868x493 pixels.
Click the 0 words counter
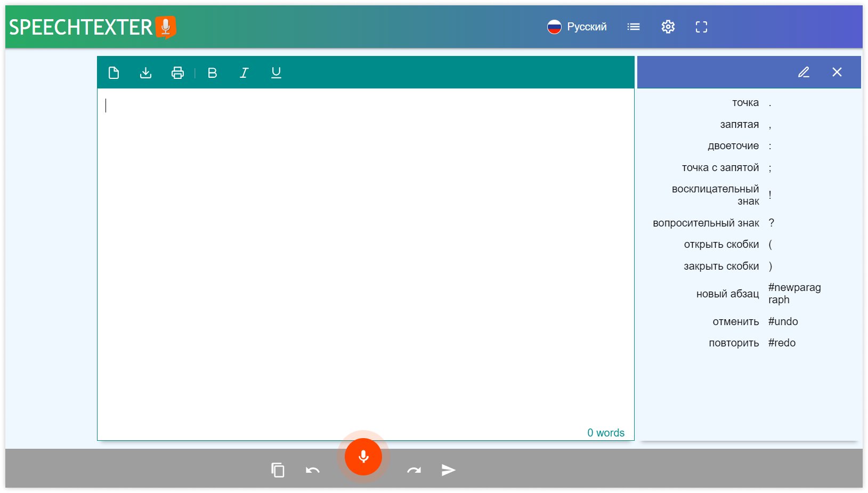pyautogui.click(x=605, y=433)
